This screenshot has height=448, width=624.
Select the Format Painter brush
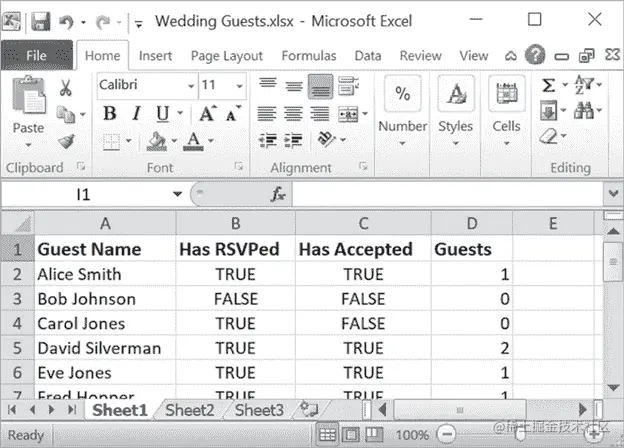(x=66, y=141)
